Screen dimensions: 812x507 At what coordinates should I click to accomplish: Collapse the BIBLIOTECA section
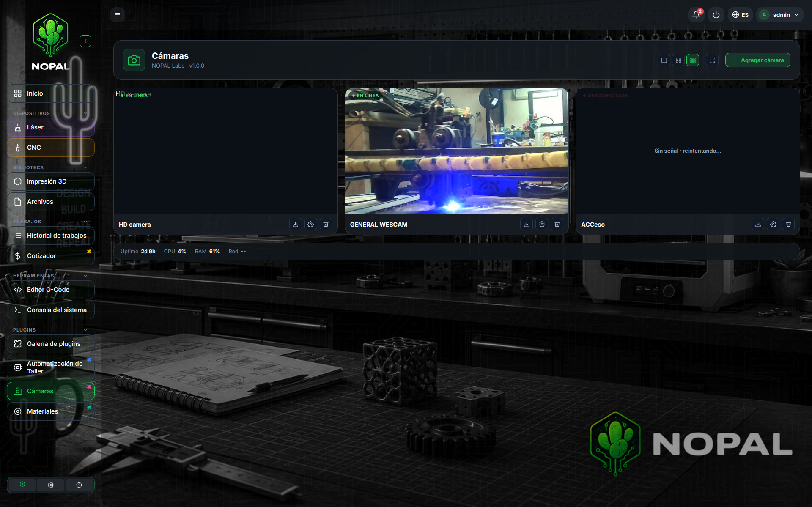[85, 167]
